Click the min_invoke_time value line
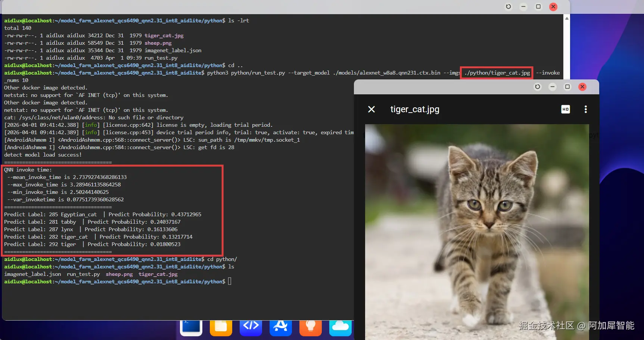The height and width of the screenshot is (340, 644). pos(58,192)
